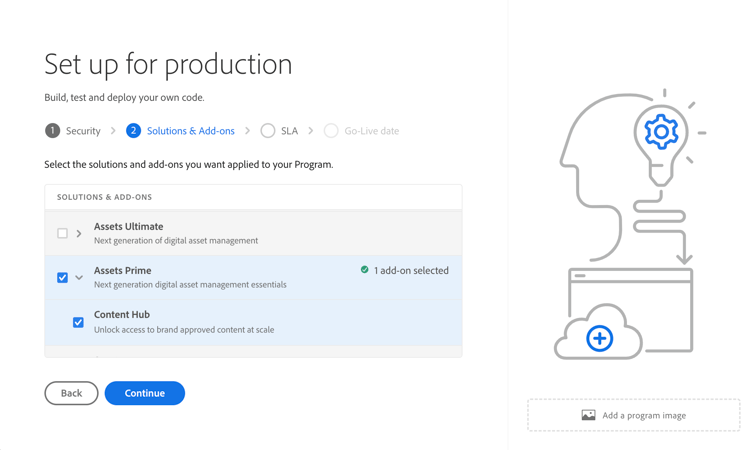Click the Solutions & Add-ons step number icon
This screenshot has width=750, height=450.
coord(133,131)
